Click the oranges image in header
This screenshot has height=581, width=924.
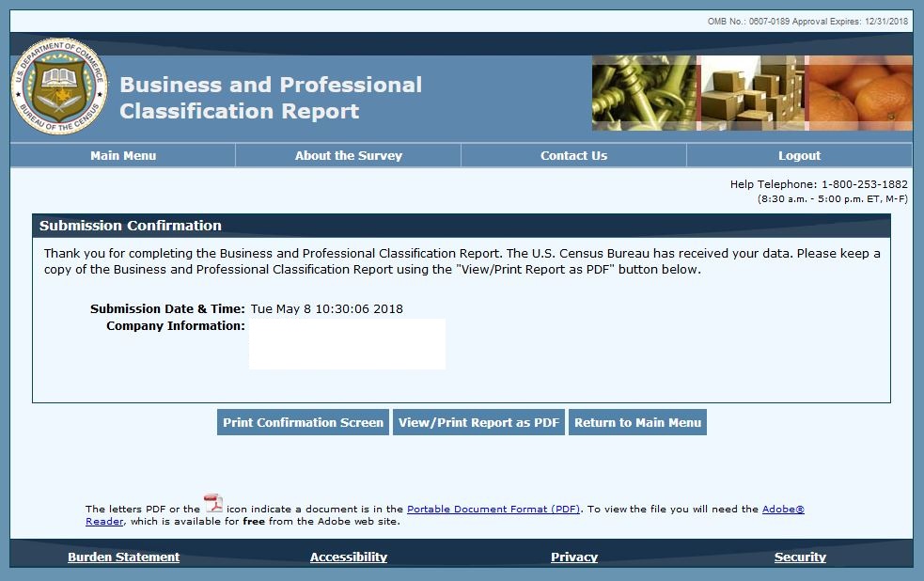click(859, 92)
